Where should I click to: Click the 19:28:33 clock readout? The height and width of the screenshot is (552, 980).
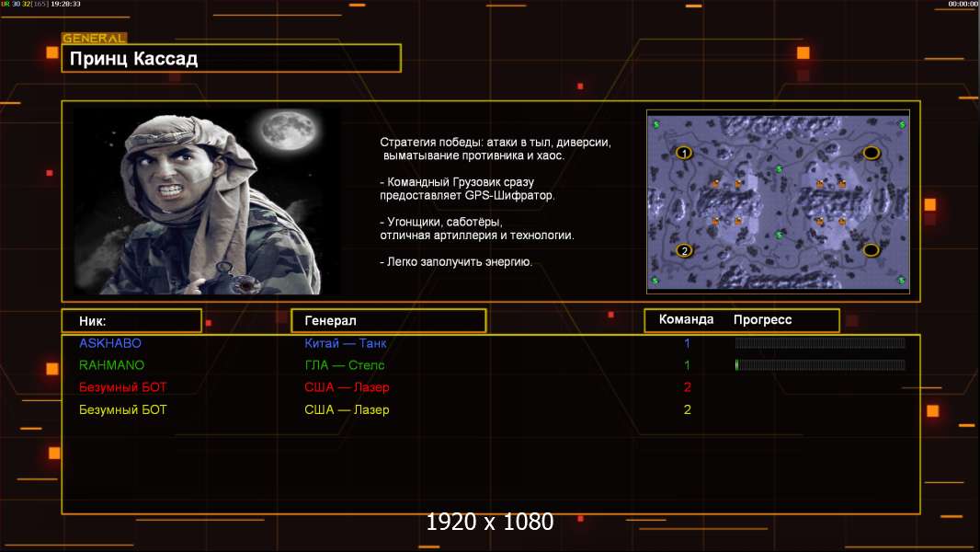[x=65, y=4]
